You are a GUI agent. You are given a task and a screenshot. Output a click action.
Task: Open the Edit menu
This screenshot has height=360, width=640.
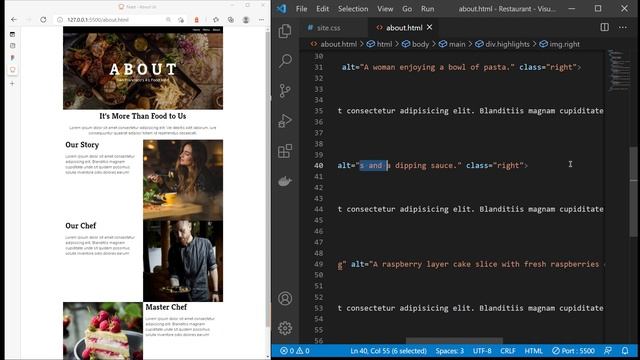click(x=322, y=9)
